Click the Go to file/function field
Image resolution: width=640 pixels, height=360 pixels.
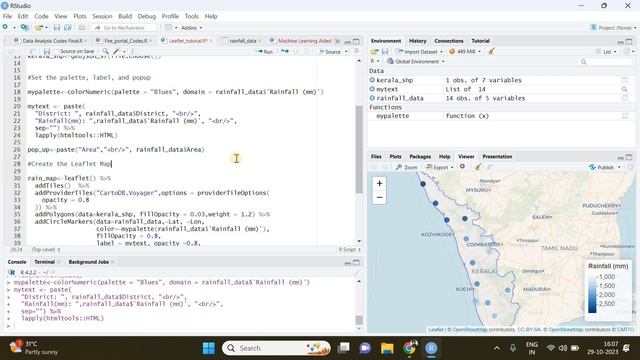coord(124,28)
